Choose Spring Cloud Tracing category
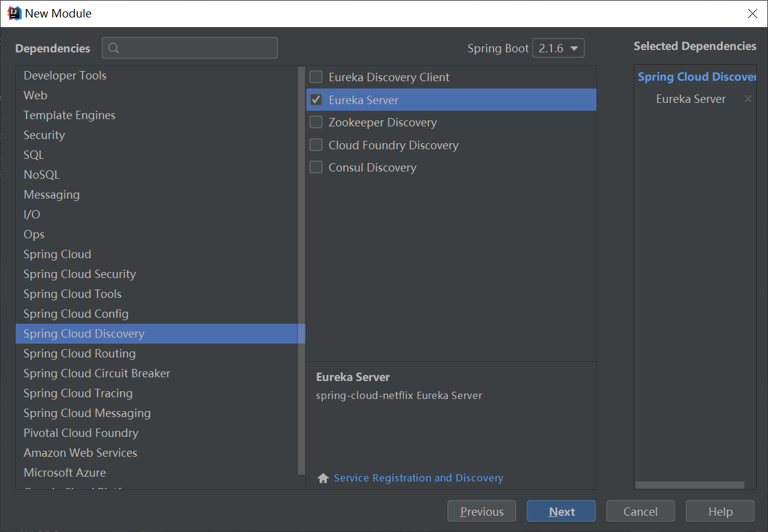 pos(156,393)
